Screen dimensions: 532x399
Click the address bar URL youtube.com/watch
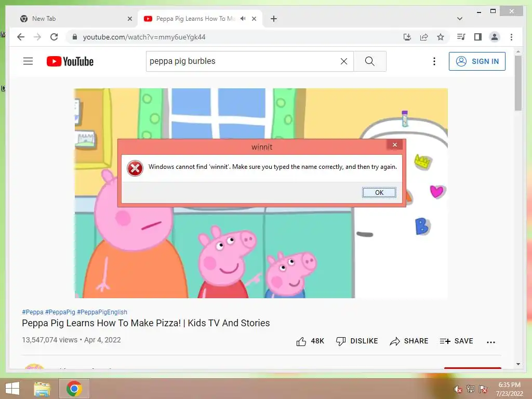(x=144, y=37)
